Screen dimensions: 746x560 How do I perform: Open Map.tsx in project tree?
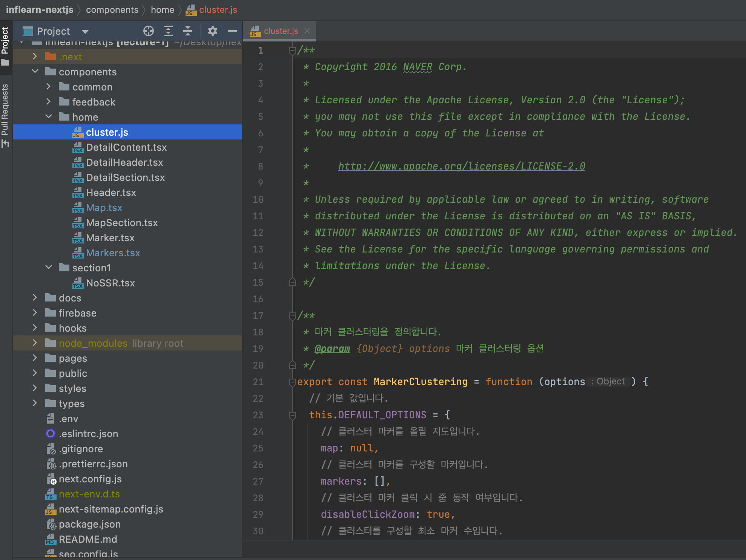[x=104, y=208]
